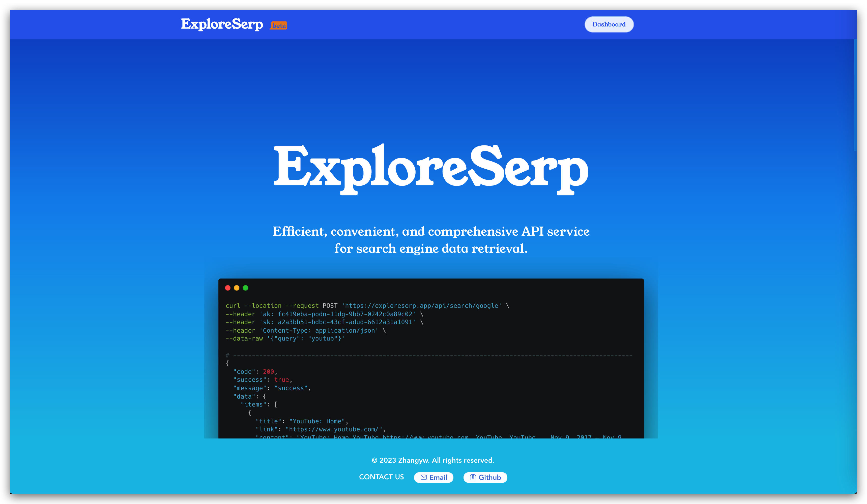This screenshot has height=504, width=867.
Task: Click the header 'ak: fc419eba-podn' line
Action: pos(325,314)
